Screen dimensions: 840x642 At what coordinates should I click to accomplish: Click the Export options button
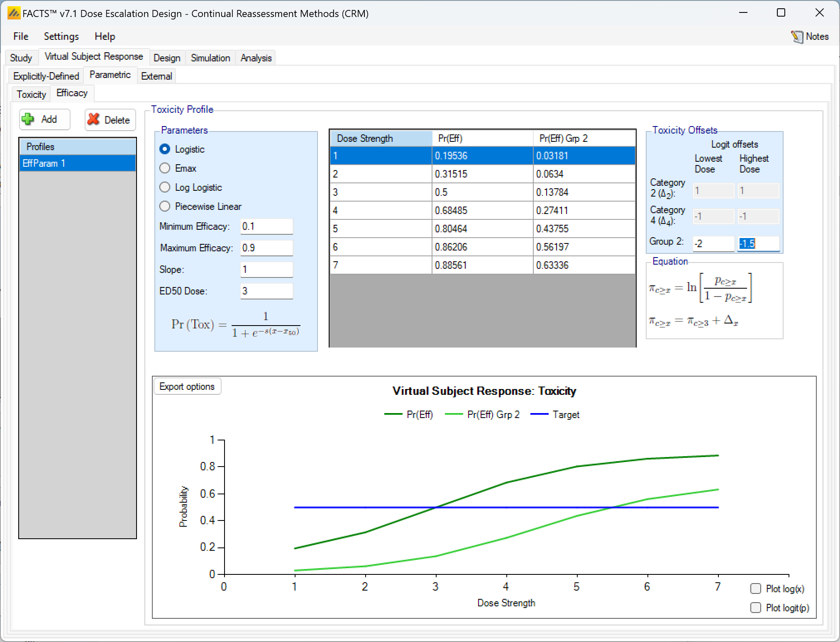(187, 387)
